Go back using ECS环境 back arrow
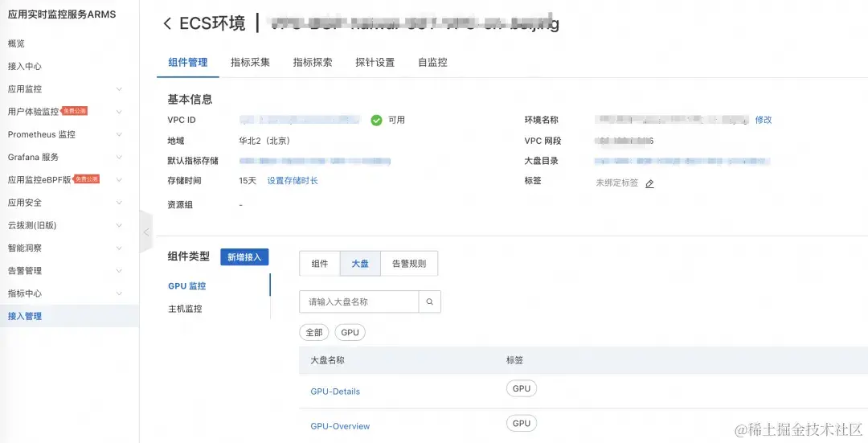This screenshot has width=868, height=443. (167, 24)
